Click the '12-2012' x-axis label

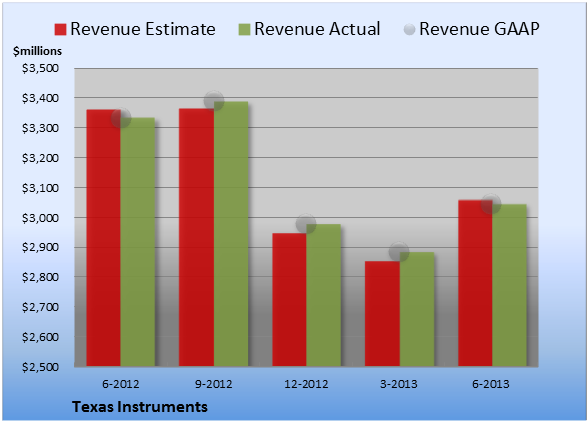(306, 384)
